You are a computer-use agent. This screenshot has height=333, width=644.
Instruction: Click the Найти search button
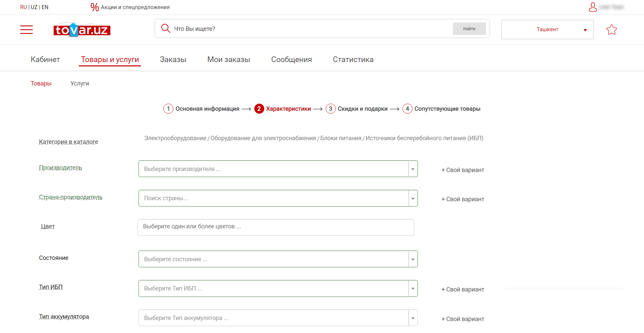(x=469, y=29)
